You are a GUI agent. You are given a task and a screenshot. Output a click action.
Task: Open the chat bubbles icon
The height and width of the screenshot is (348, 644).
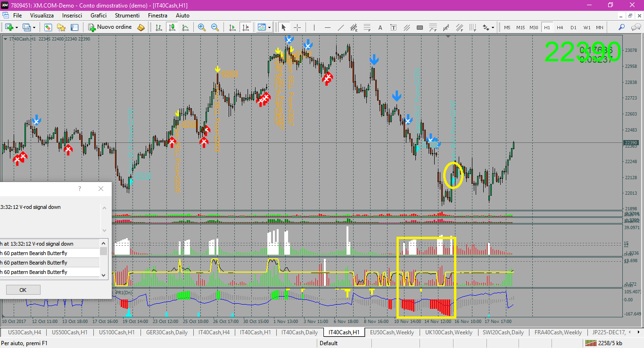pyautogui.click(x=635, y=27)
